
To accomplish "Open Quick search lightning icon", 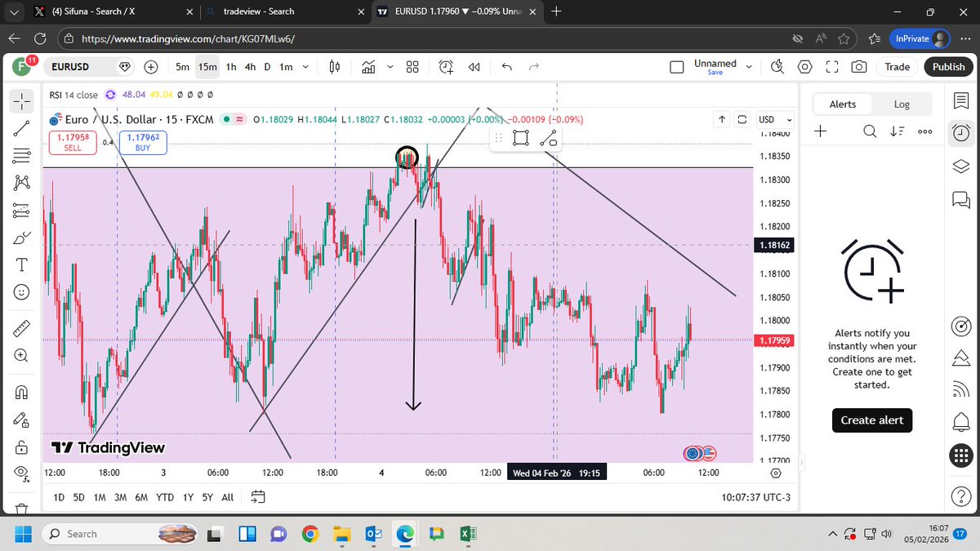I will pyautogui.click(x=777, y=67).
